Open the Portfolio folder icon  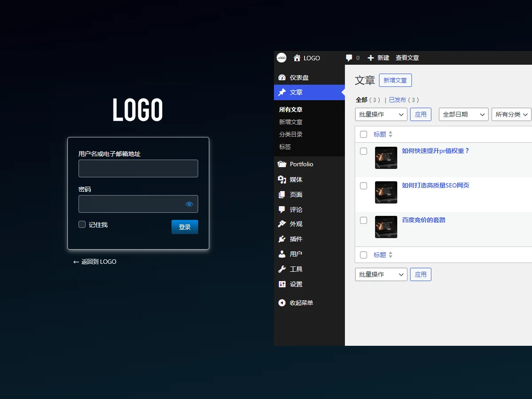tap(282, 164)
